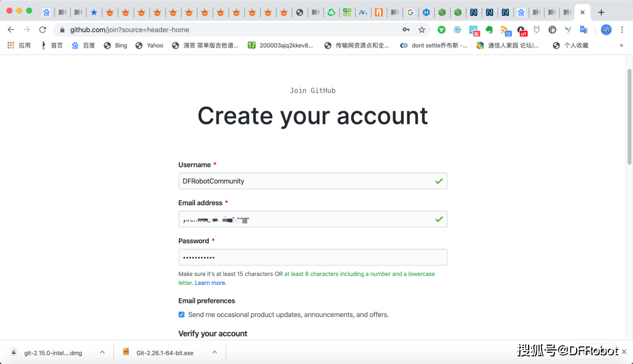Click the gray shield extension icon
The width and height of the screenshot is (633, 364).
point(536,29)
